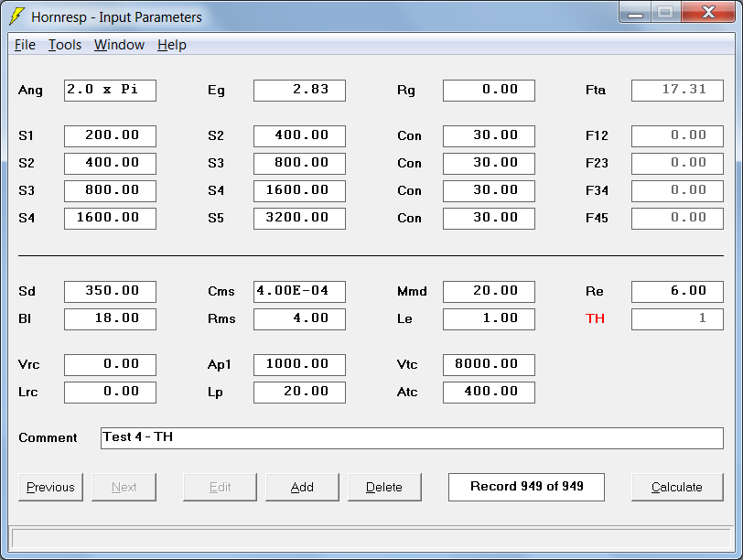Click the S4 field beside S5 label
The height and width of the screenshot is (560, 743).
tap(110, 219)
